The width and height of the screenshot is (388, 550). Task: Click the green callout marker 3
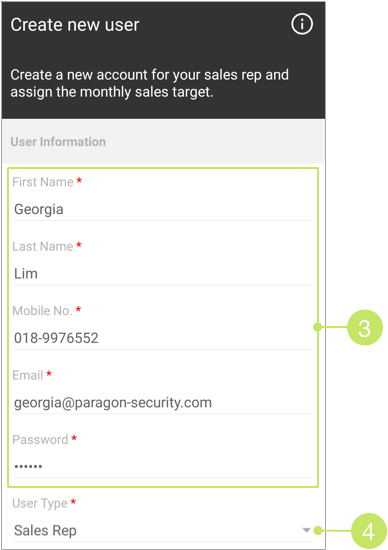point(365,328)
